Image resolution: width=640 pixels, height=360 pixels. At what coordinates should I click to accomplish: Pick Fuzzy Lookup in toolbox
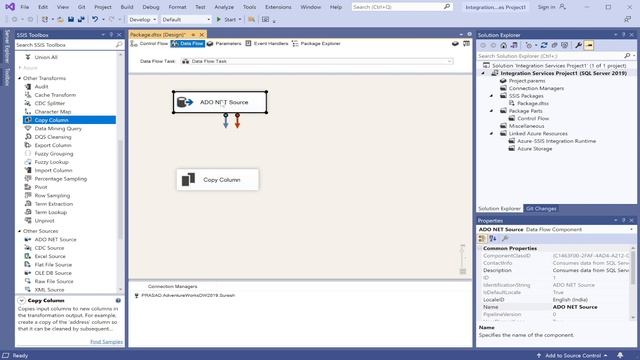pos(51,162)
